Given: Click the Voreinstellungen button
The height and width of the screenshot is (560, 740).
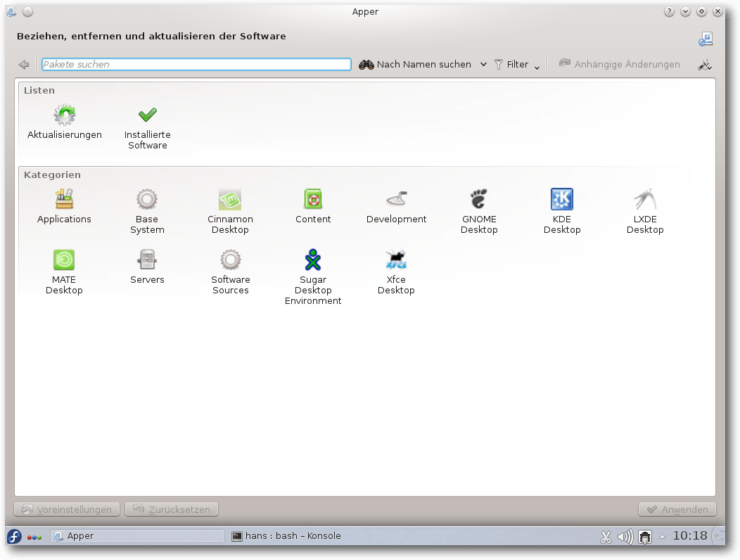Looking at the screenshot, I should tap(67, 509).
